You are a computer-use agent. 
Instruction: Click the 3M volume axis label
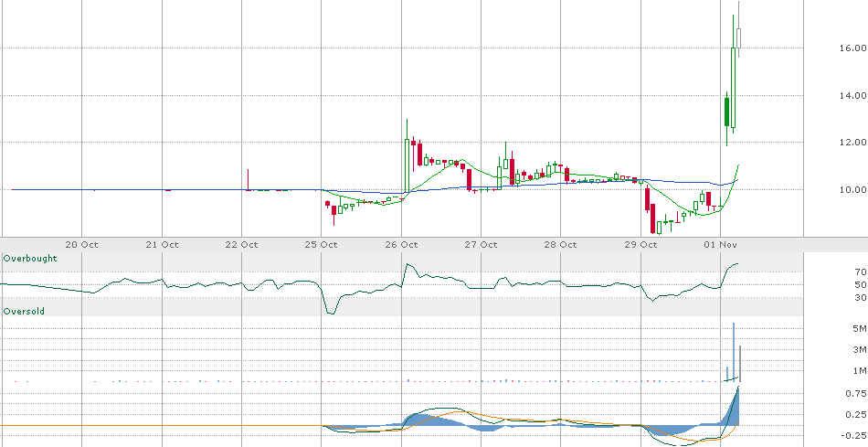tap(860, 349)
